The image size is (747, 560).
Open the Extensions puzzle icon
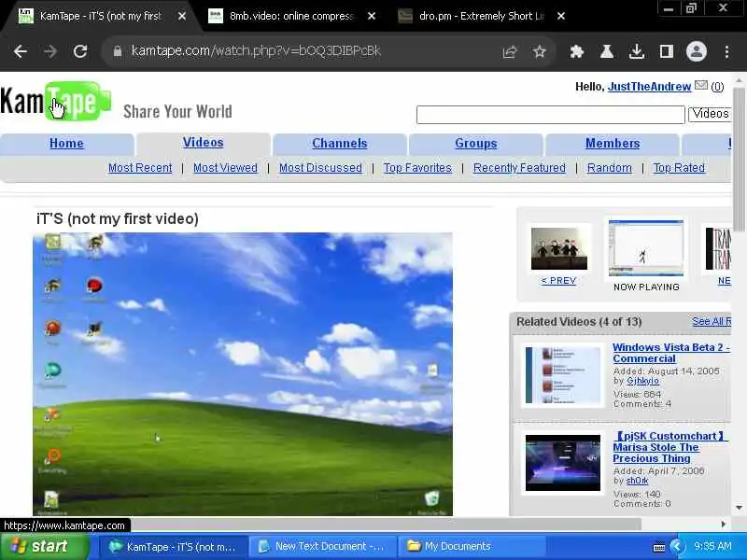coord(576,51)
